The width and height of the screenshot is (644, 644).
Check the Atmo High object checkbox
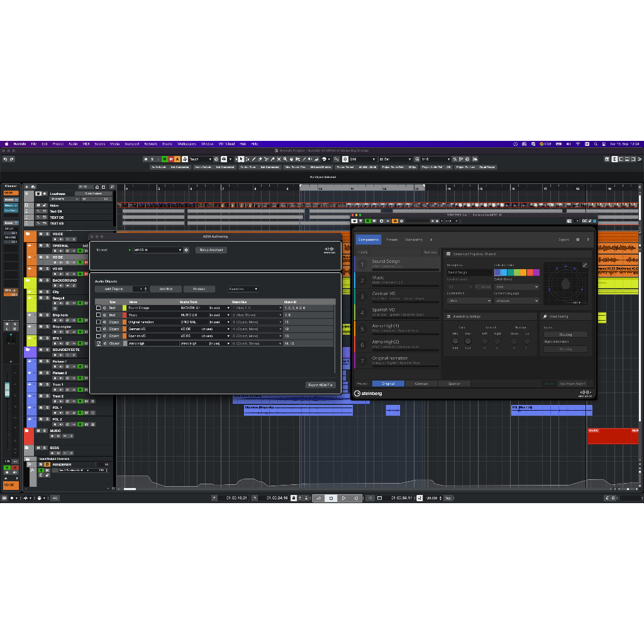click(98, 343)
